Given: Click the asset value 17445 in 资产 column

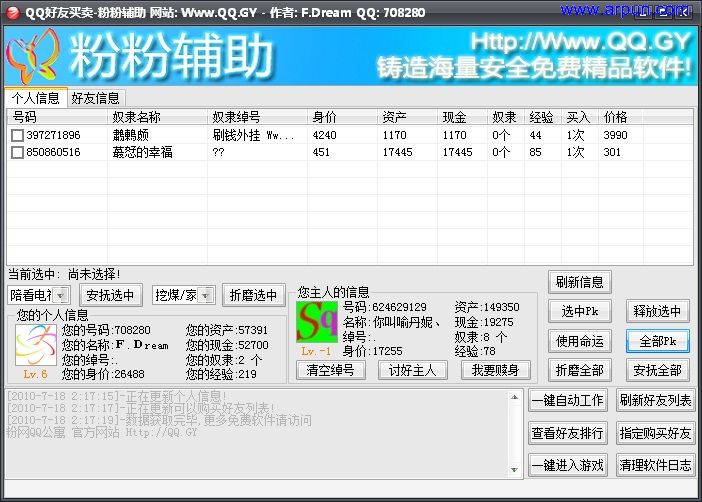Looking at the screenshot, I should pos(397,152).
